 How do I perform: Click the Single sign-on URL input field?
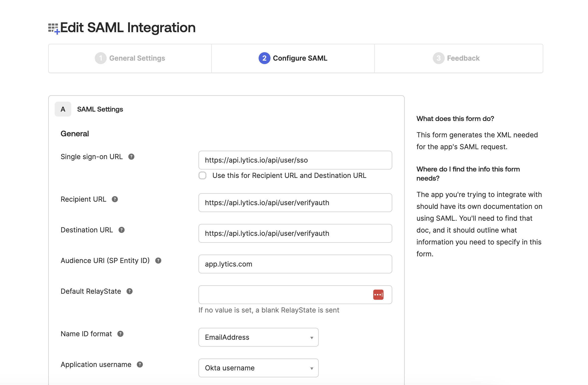coord(295,160)
